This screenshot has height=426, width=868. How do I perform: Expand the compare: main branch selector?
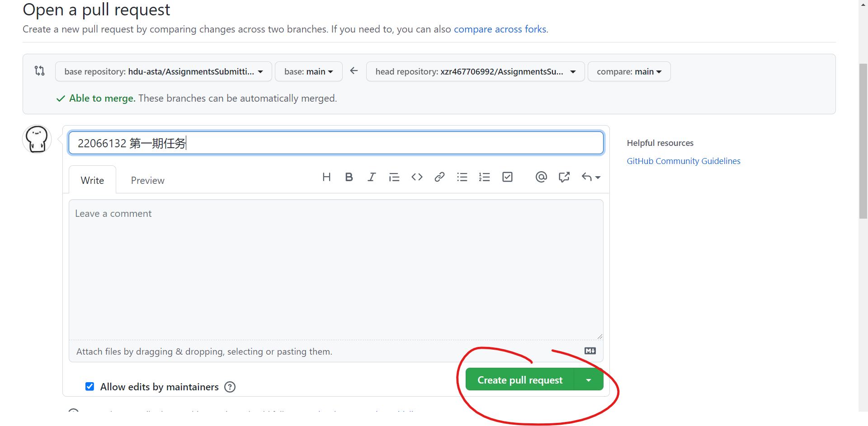coord(628,71)
